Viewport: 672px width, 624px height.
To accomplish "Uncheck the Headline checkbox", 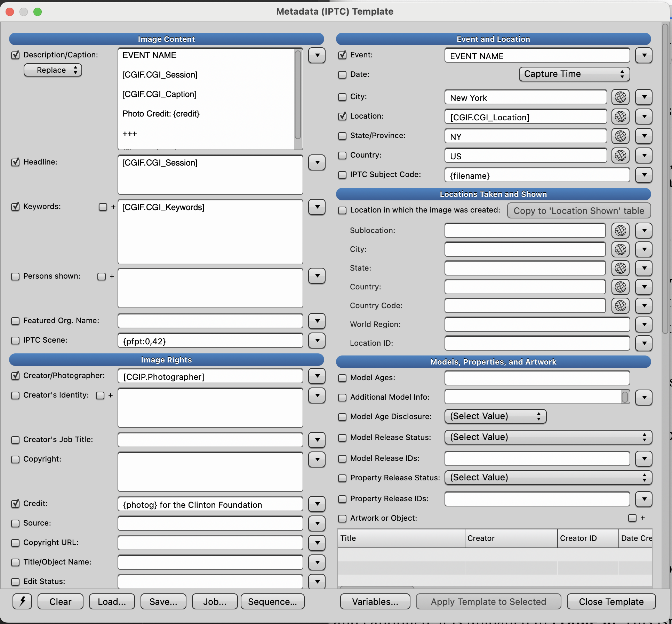I will [x=15, y=162].
